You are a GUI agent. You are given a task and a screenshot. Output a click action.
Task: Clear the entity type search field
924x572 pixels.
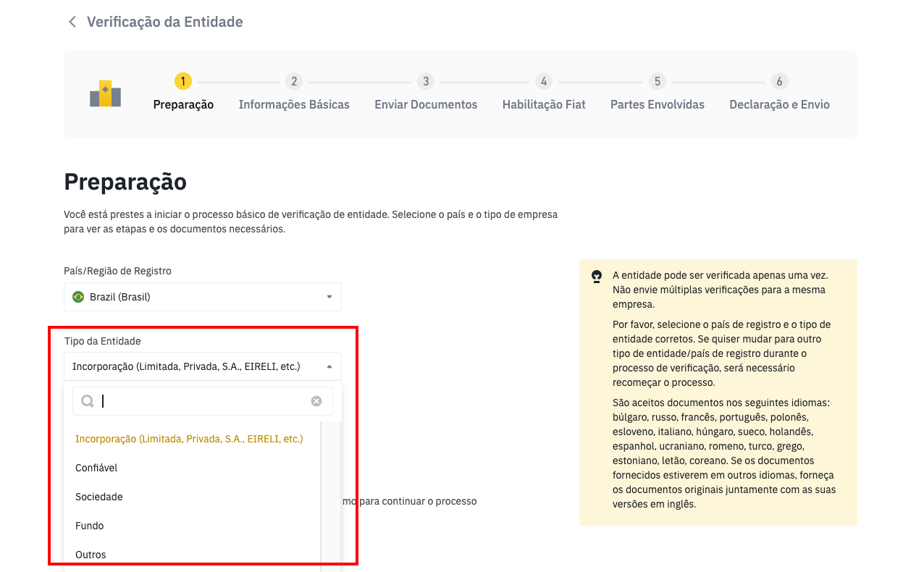[x=316, y=401]
